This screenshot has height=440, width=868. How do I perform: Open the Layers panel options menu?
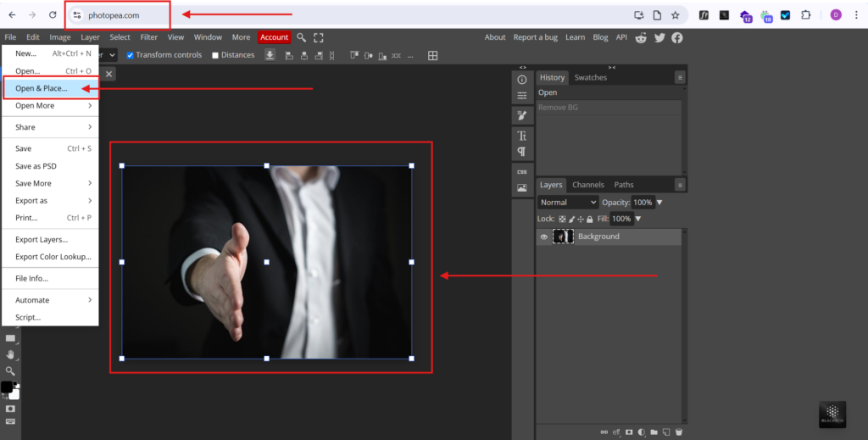680,185
